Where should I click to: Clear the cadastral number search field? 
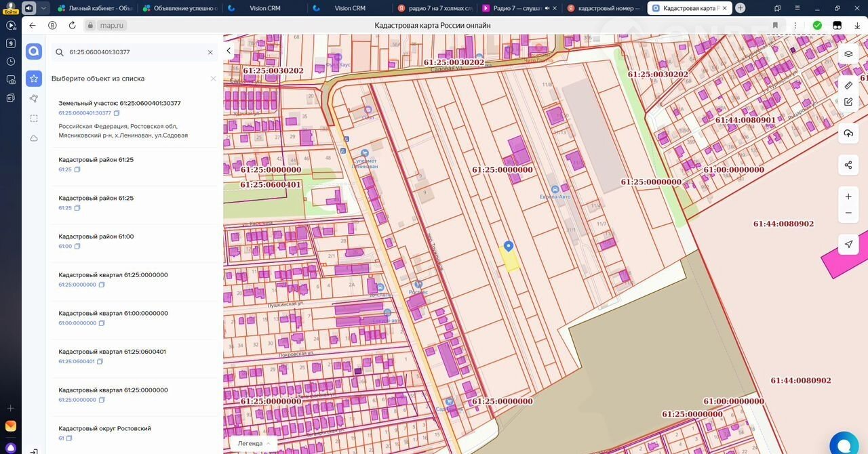point(210,52)
